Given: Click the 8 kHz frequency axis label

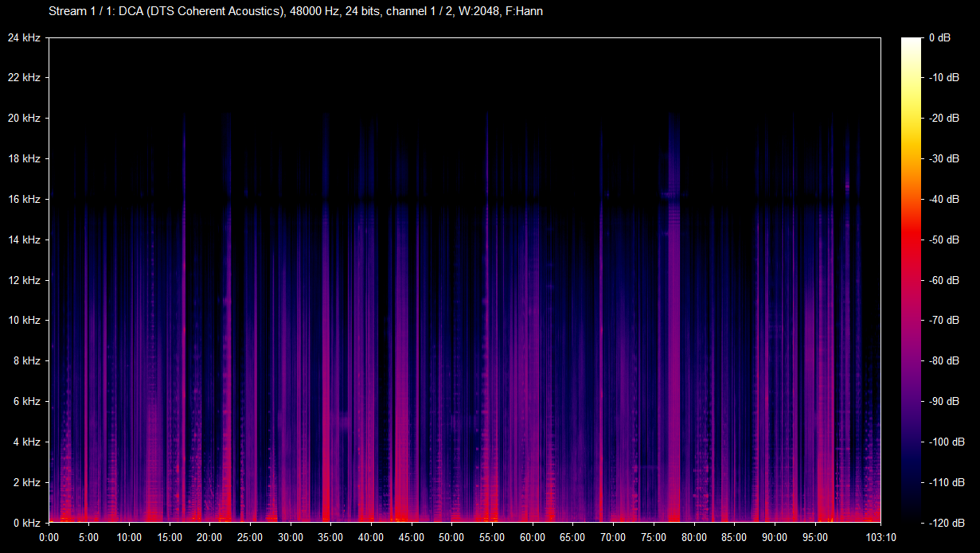Looking at the screenshot, I should tap(26, 360).
